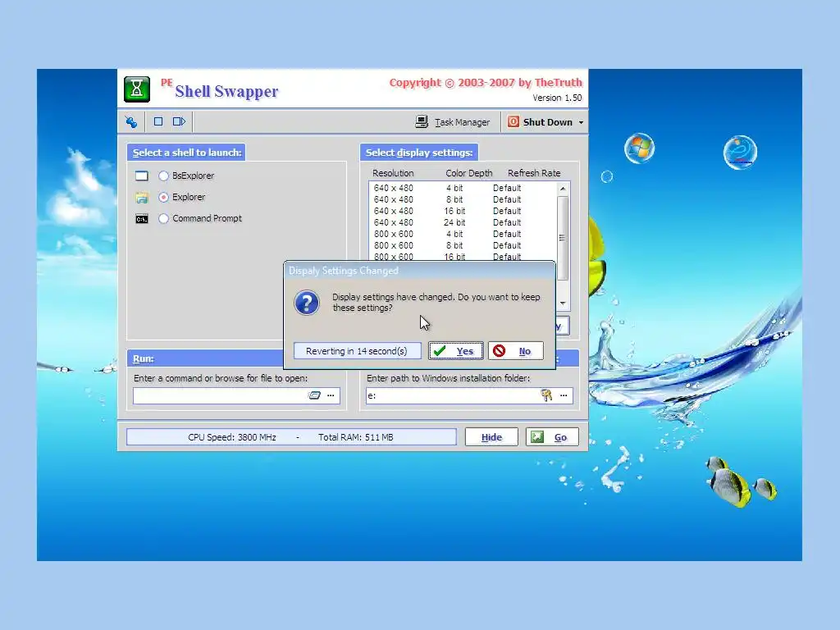The height and width of the screenshot is (630, 840).
Task: Click the Command Prompt console icon
Action: point(141,219)
